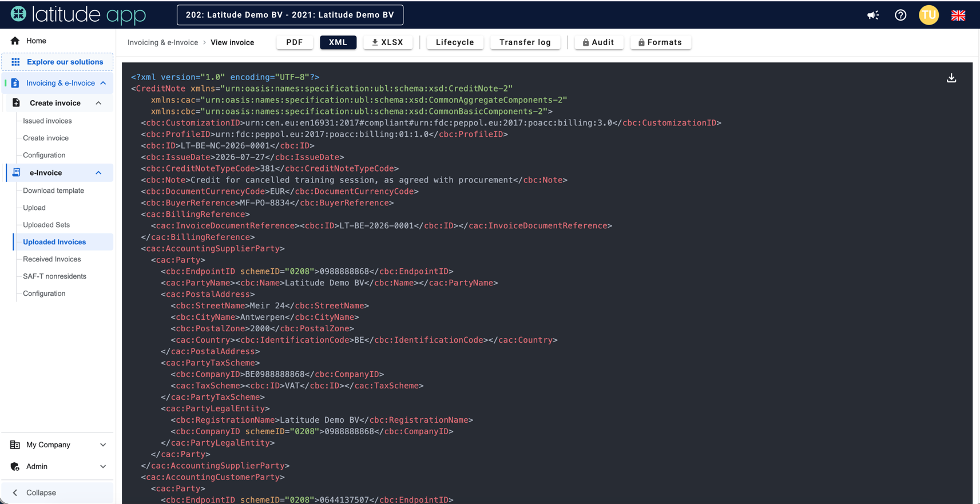Collapse the e-Invoice section chevron
Image resolution: width=980 pixels, height=504 pixels.
click(x=98, y=173)
